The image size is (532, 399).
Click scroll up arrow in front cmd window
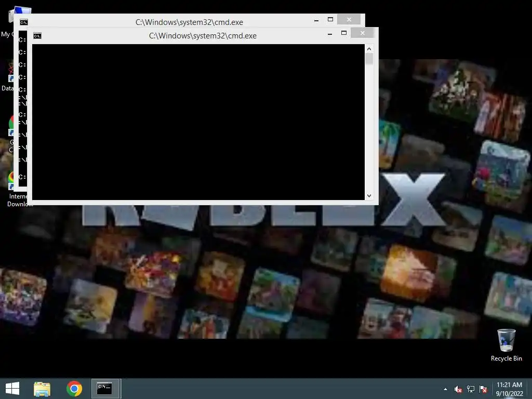[369, 49]
